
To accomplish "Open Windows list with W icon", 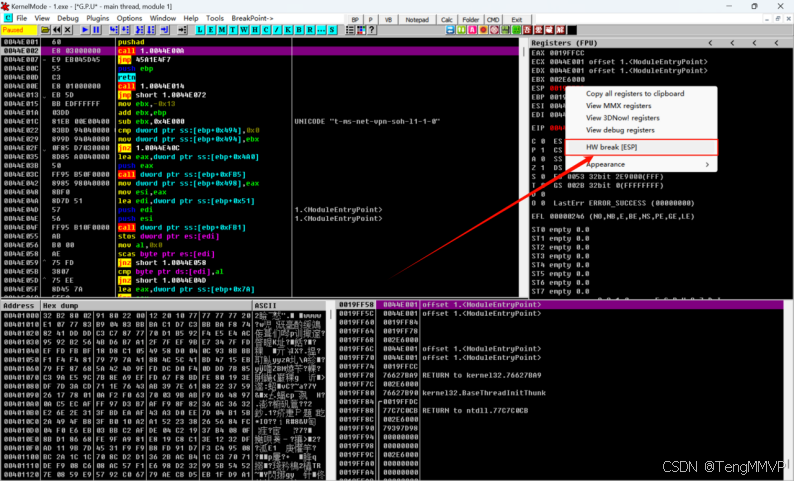I will pyautogui.click(x=244, y=30).
